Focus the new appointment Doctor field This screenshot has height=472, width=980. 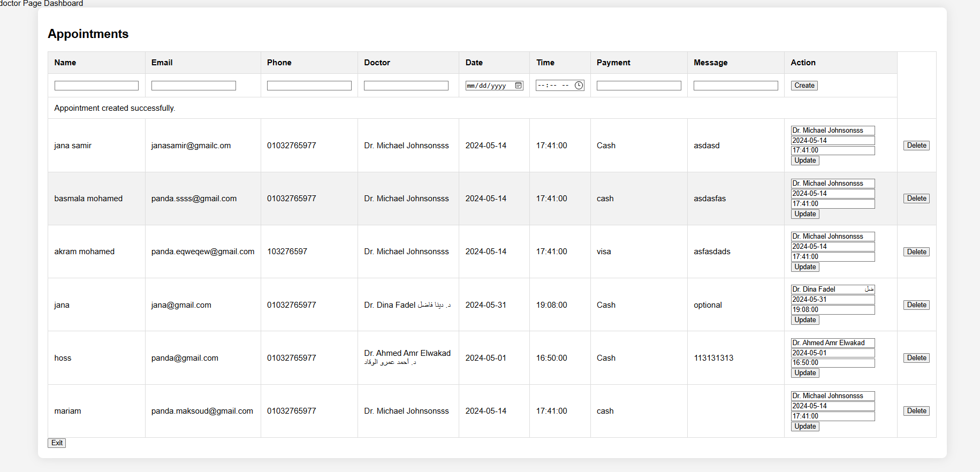click(x=406, y=86)
